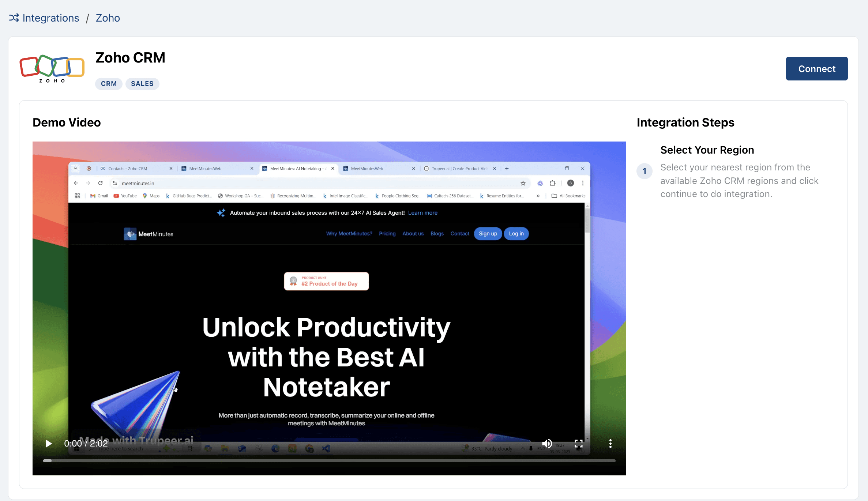Click the Integrations shuffle icon in breadcrumb
This screenshot has width=868, height=501.
tap(14, 18)
